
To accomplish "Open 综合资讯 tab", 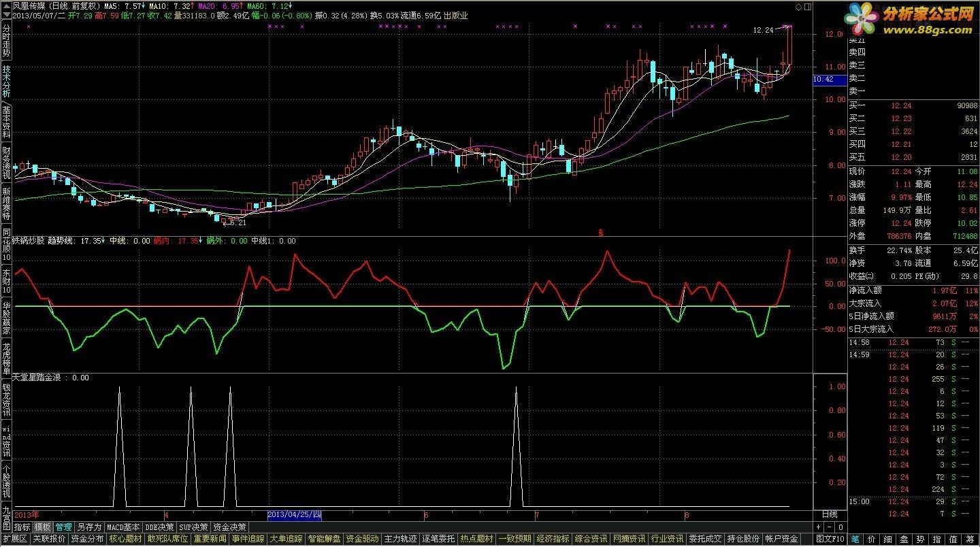I will click(x=591, y=538).
